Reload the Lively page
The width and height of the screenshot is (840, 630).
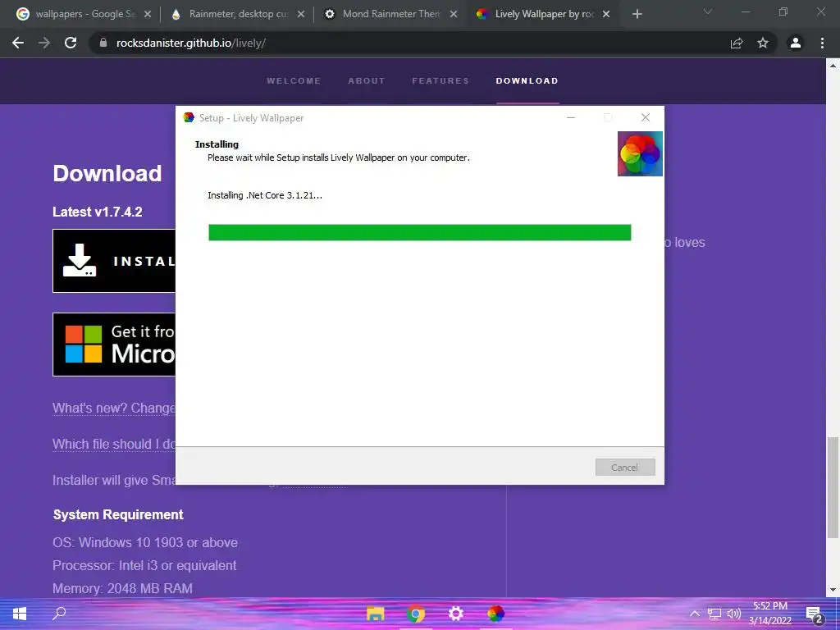[71, 43]
